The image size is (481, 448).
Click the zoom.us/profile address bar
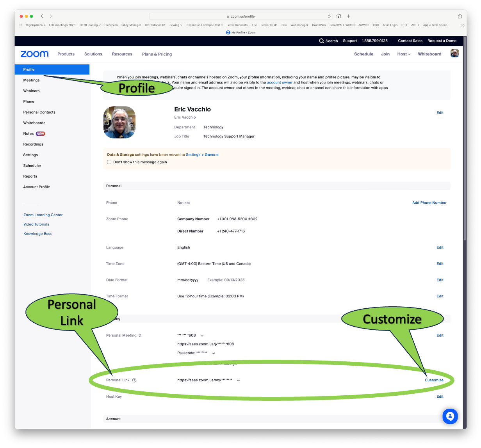click(x=241, y=16)
